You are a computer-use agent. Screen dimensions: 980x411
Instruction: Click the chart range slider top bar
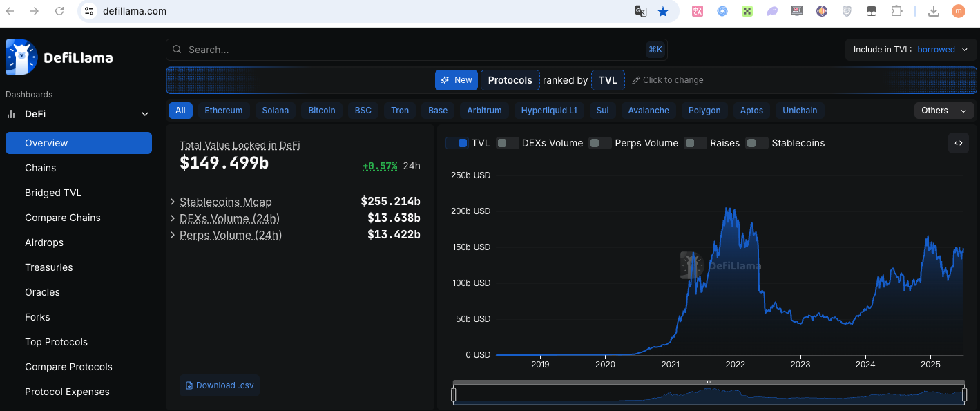click(709, 383)
